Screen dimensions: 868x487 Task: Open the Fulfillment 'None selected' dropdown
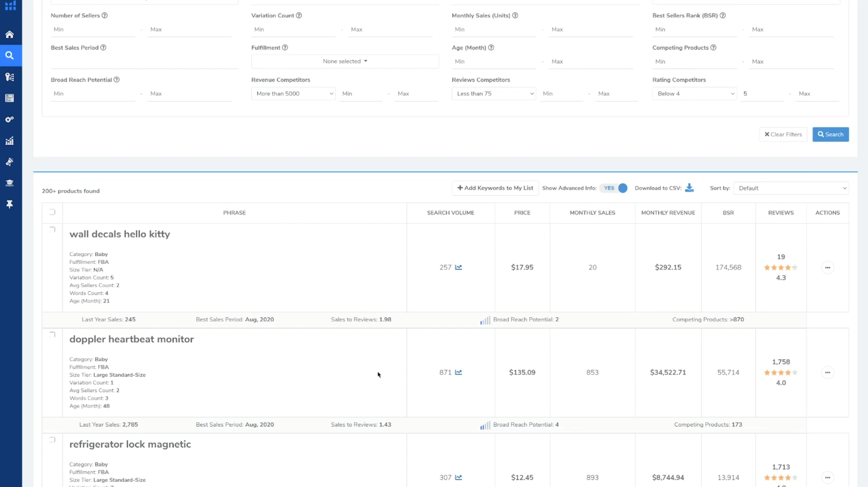345,62
